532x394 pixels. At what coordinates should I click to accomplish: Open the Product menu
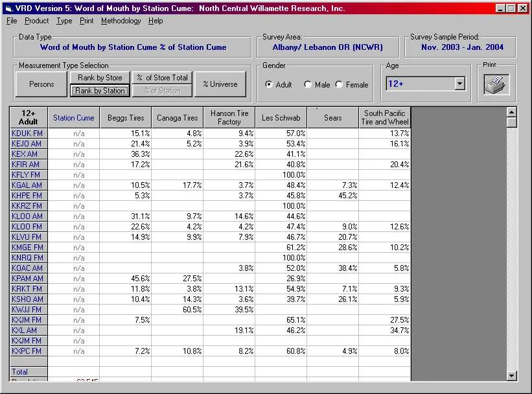pyautogui.click(x=37, y=21)
